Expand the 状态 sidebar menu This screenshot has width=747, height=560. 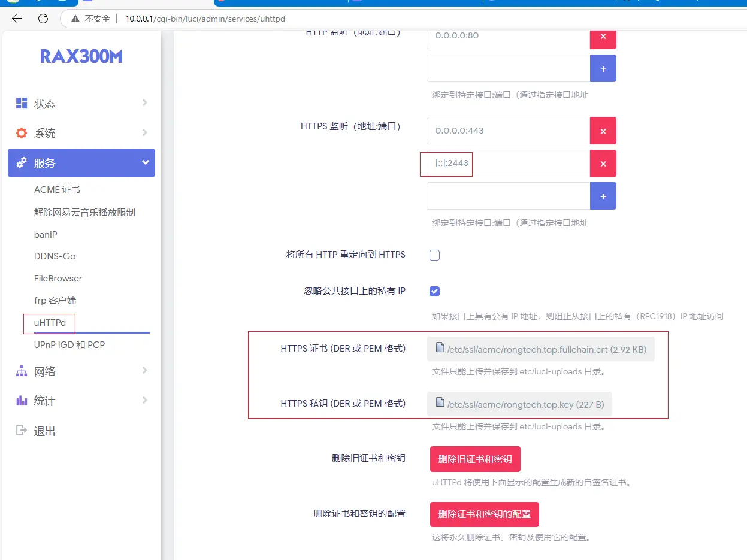81,104
